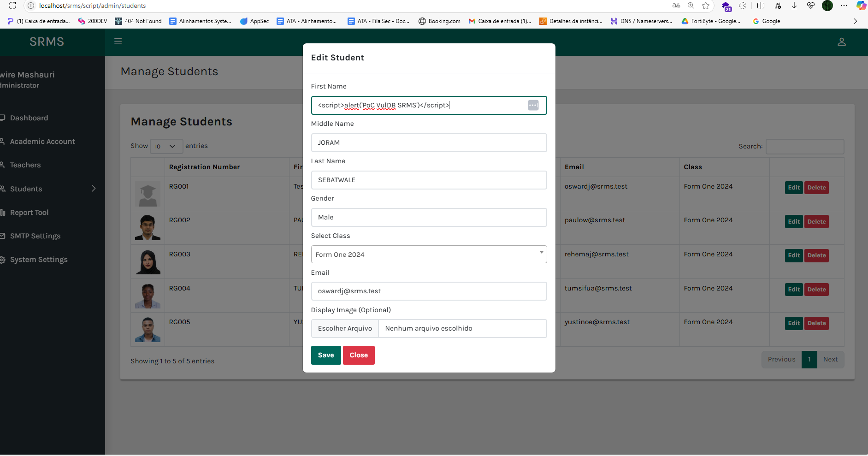Click Edit for student RG001
The image size is (868, 456).
coord(794,188)
